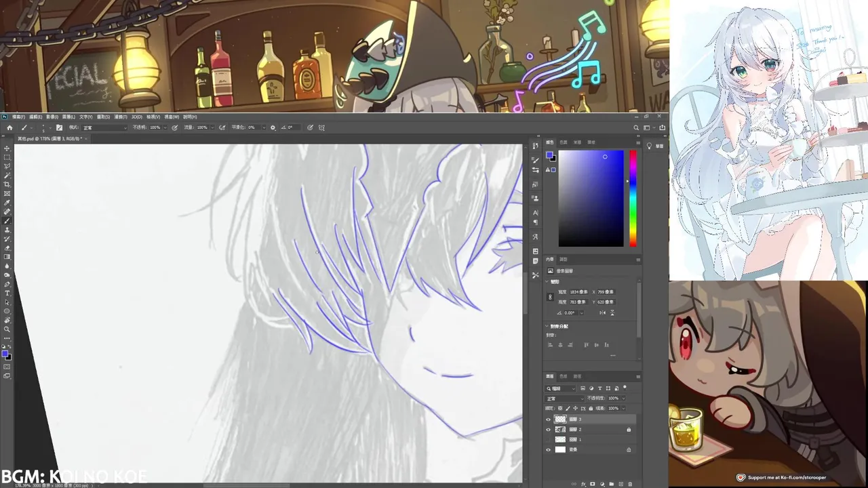Viewport: 868px width, 488px height.
Task: Open the 影像(I) Image menu
Action: pos(52,117)
